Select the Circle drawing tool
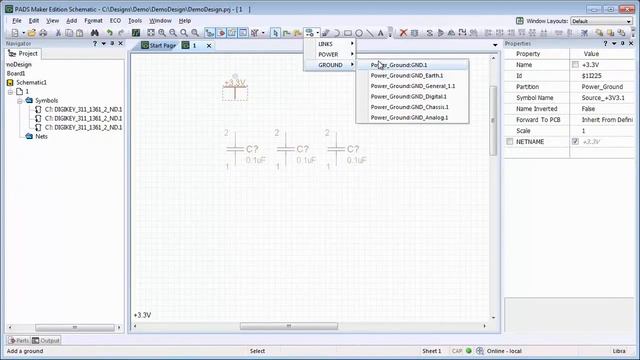640x360 pixels. (x=359, y=33)
